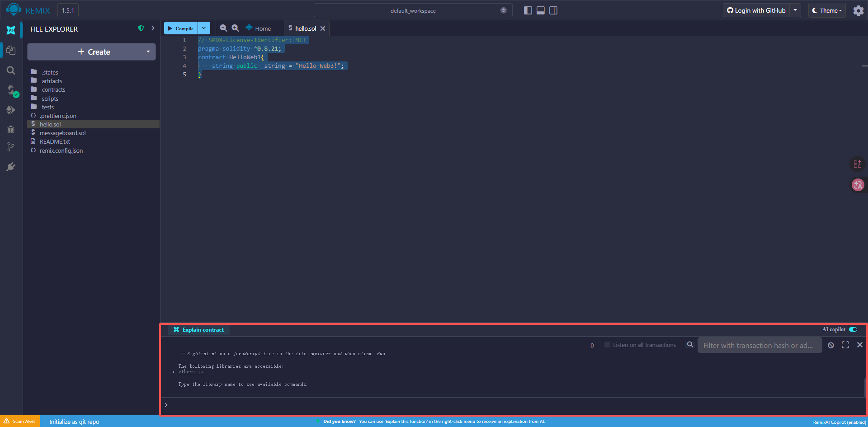Maximize the terminal panel icon

coord(845,345)
